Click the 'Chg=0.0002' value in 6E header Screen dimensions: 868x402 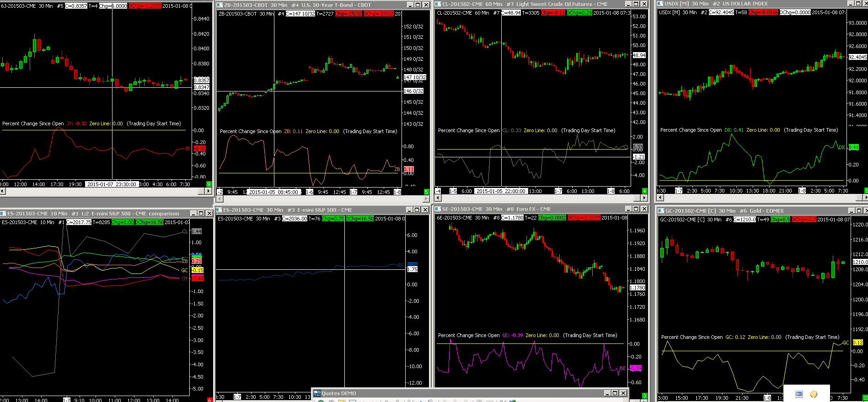pyautogui.click(x=552, y=218)
